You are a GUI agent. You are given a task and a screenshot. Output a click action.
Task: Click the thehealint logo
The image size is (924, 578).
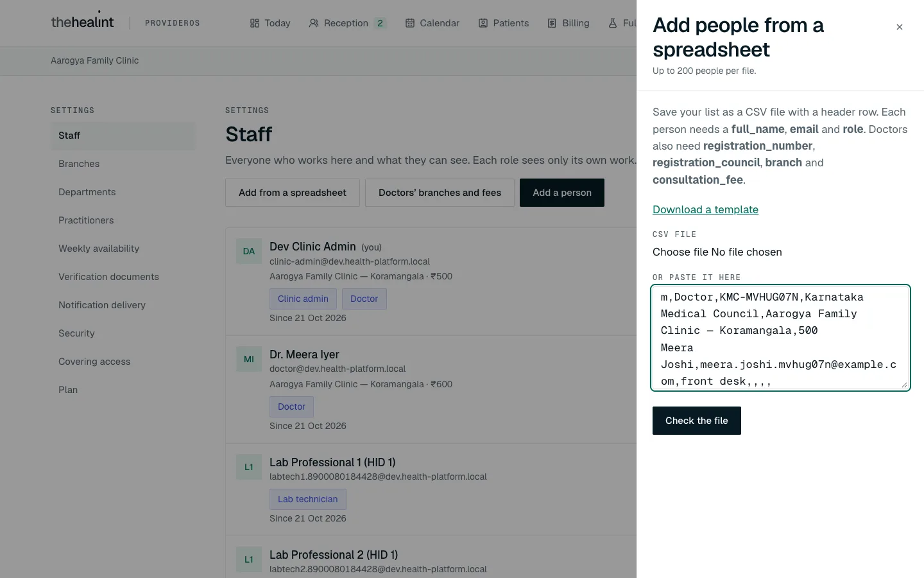82,22
